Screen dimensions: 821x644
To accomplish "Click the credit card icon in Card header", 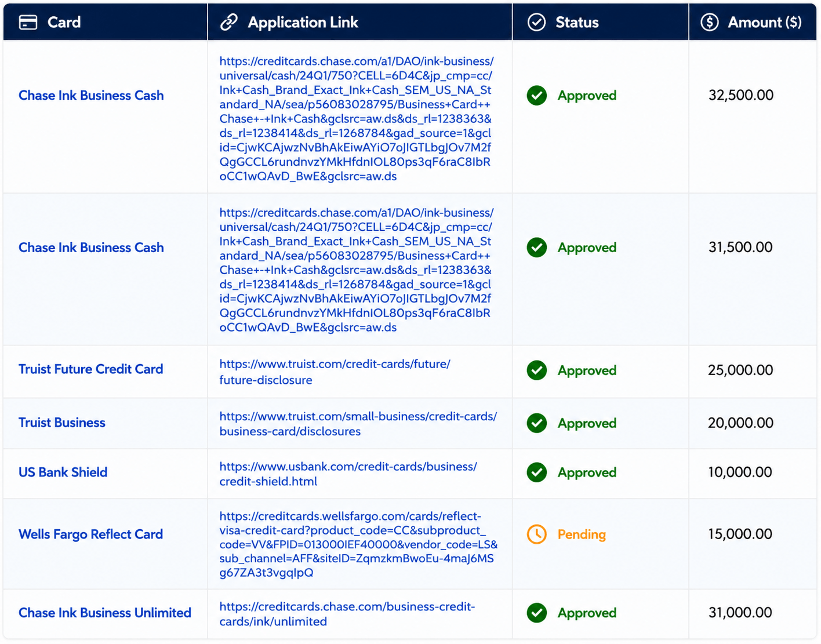I will click(x=28, y=22).
